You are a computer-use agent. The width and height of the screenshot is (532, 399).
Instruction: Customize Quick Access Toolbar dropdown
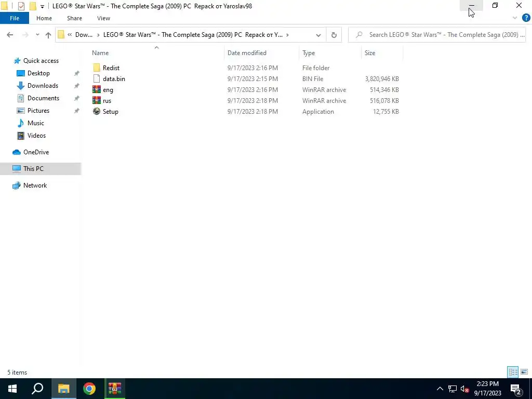(42, 6)
